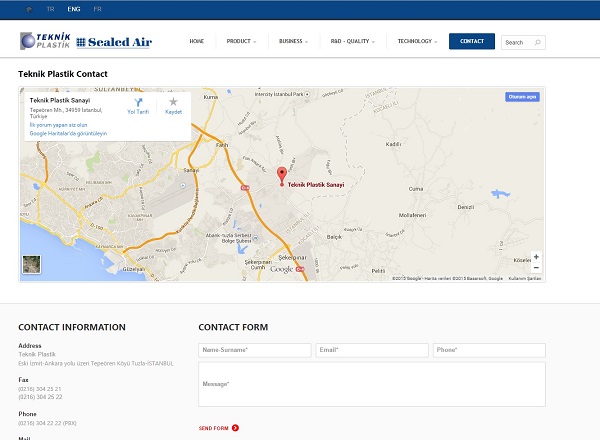
Task: Click the Message text area
Action: point(372,384)
